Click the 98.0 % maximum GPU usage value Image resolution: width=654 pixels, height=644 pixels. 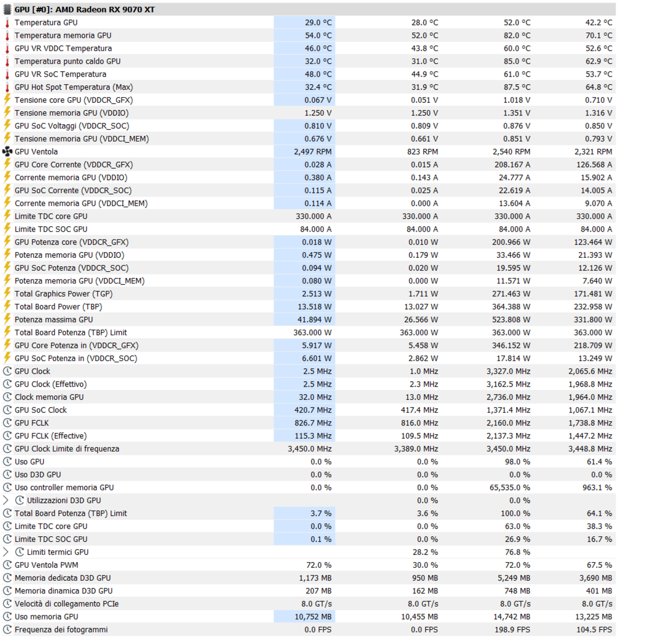(518, 462)
